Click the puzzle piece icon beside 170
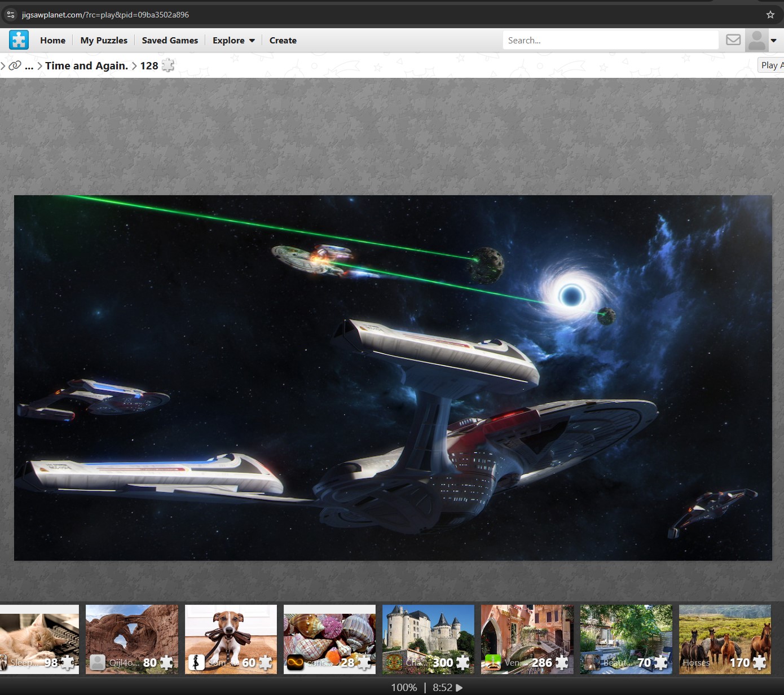 coord(760,662)
